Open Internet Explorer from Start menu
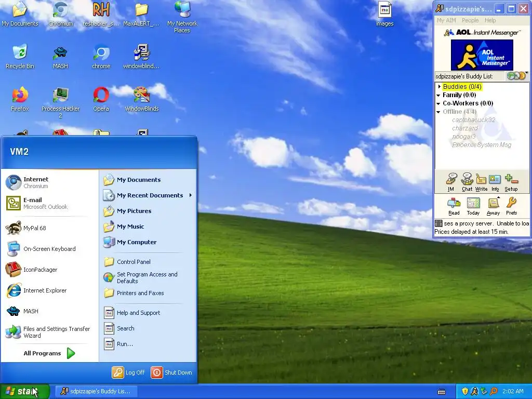Screen dimensions: 532x399 tap(49, 290)
